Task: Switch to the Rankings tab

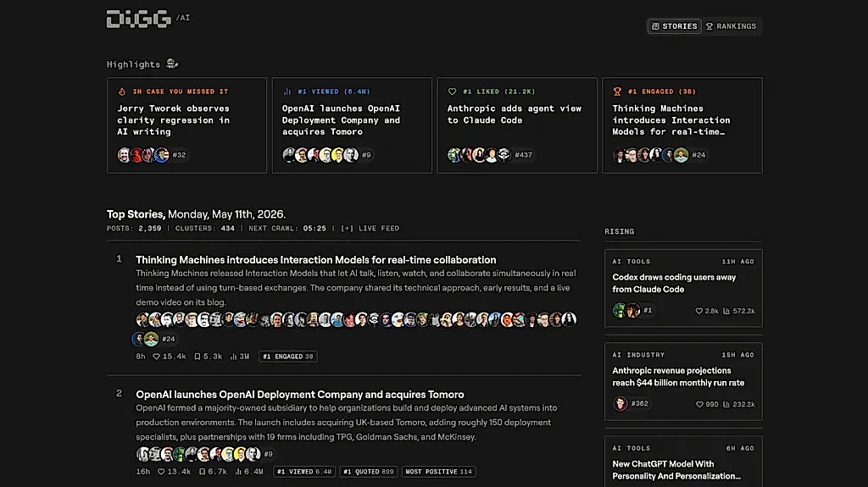Action: [x=731, y=26]
